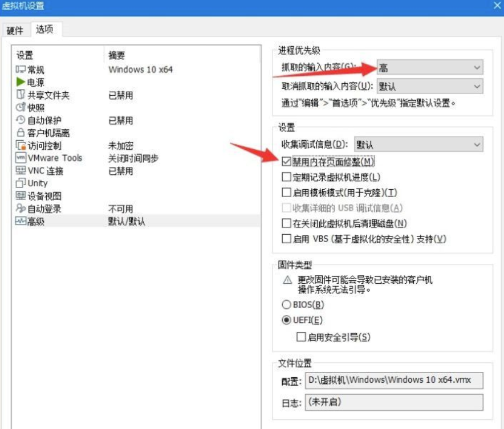504x429 pixels.
Task: Click the 高级 advanced icon
Action: click(x=21, y=221)
